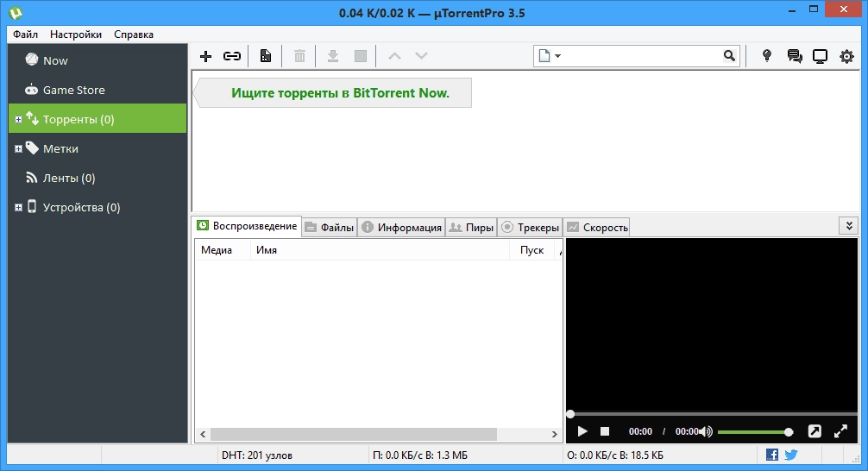868x471 pixels.
Task: Click the video seek bar
Action: (x=712, y=414)
